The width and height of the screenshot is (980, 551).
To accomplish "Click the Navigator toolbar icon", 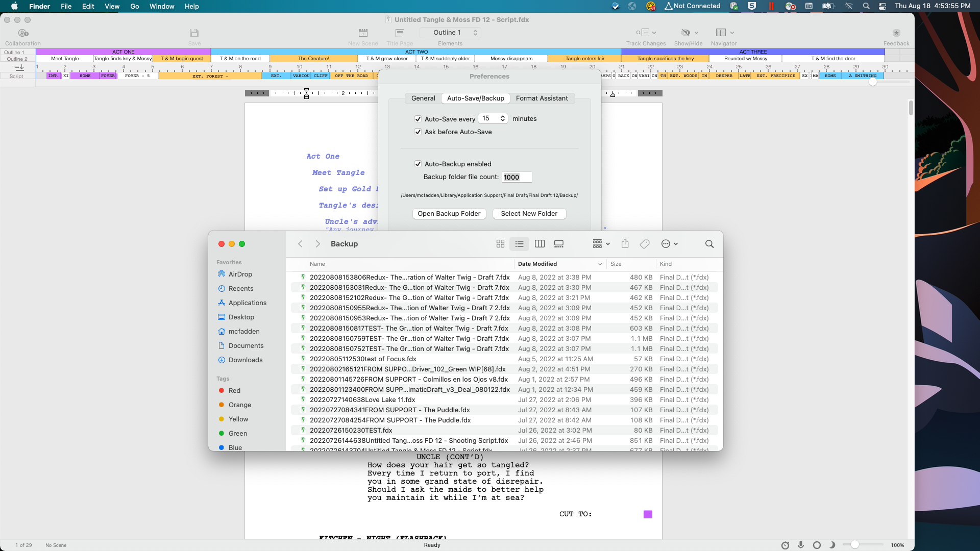I will [x=721, y=33].
